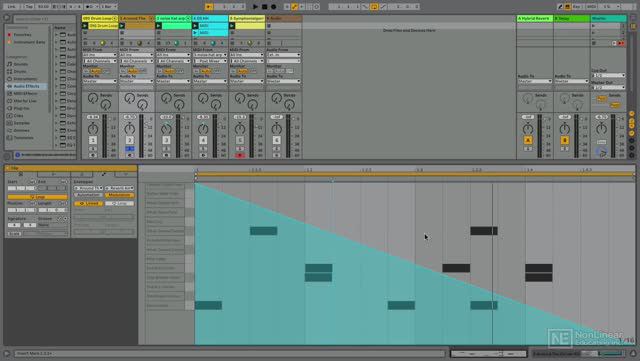Click the Scale button in clip panel
Viewport: 640px width, 361px height.
14,234
